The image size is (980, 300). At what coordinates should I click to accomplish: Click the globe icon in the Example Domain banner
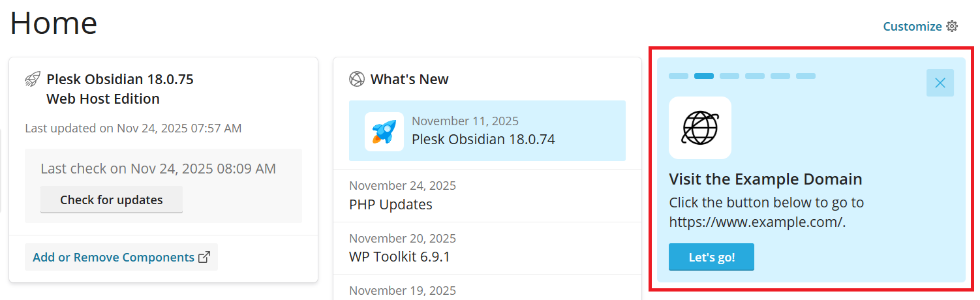pyautogui.click(x=700, y=128)
